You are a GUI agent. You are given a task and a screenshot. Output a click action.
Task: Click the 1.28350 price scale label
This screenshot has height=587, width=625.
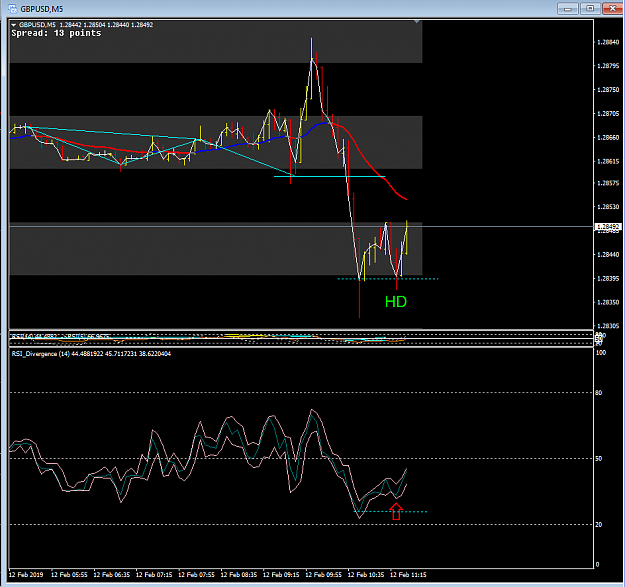click(x=608, y=302)
